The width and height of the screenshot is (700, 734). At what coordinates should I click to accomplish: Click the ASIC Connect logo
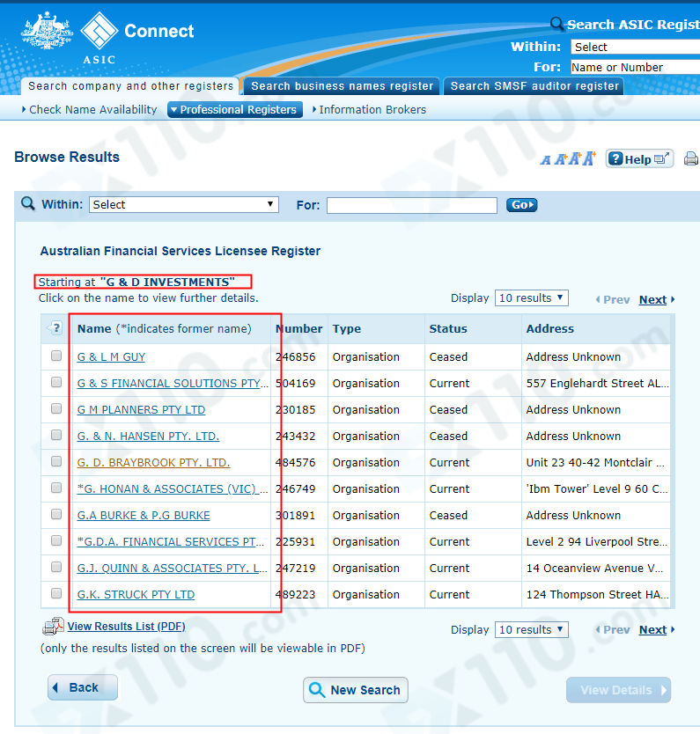coord(136,39)
